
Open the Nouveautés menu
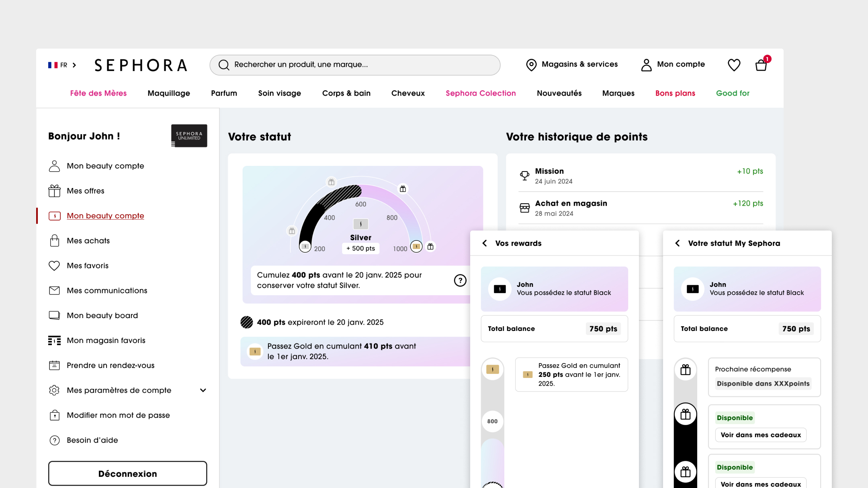pos(559,93)
